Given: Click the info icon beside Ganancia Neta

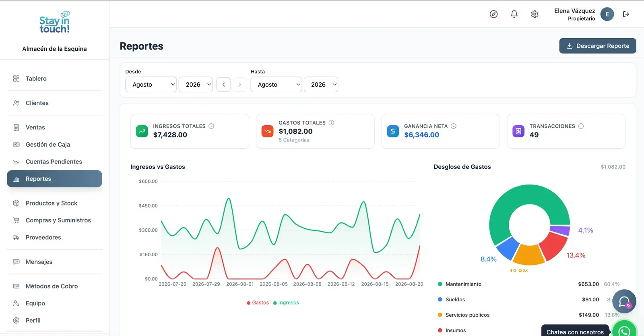Looking at the screenshot, I should 454,126.
